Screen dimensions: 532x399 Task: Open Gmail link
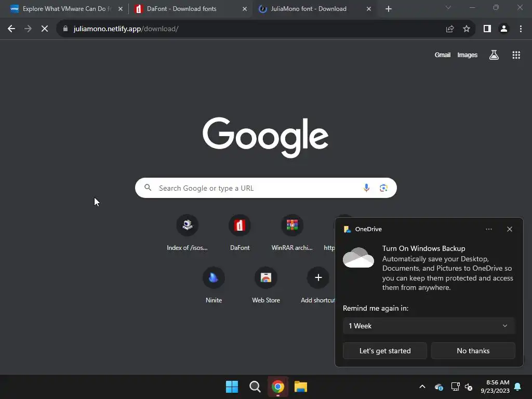pyautogui.click(x=443, y=55)
